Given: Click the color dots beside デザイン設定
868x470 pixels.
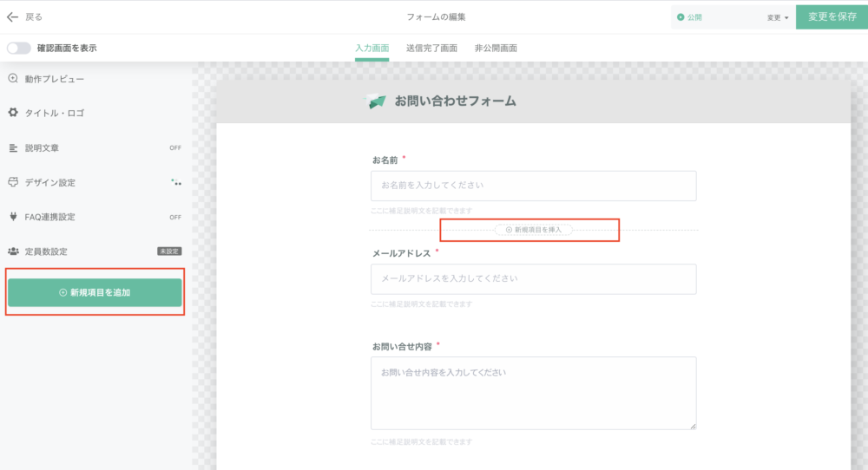Looking at the screenshot, I should (x=176, y=182).
